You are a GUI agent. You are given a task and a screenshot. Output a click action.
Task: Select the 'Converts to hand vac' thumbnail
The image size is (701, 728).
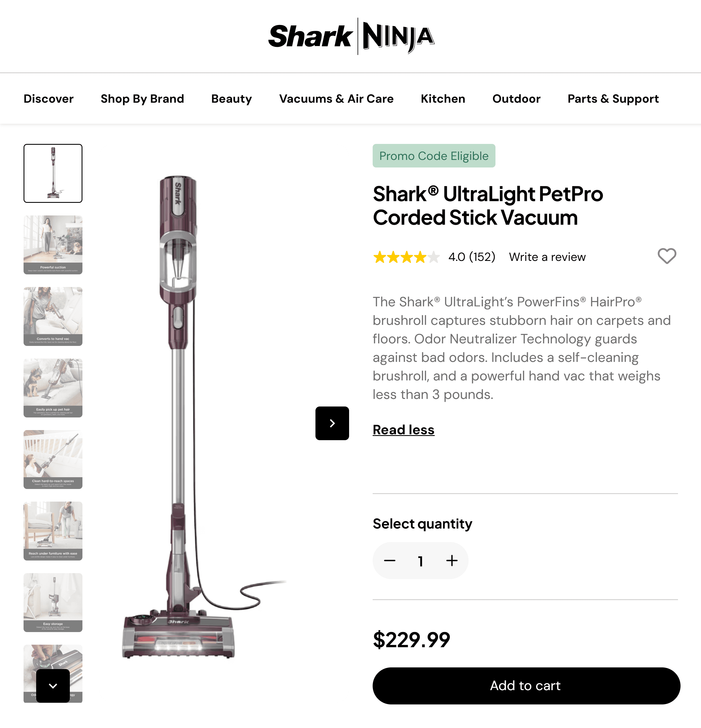pyautogui.click(x=53, y=316)
